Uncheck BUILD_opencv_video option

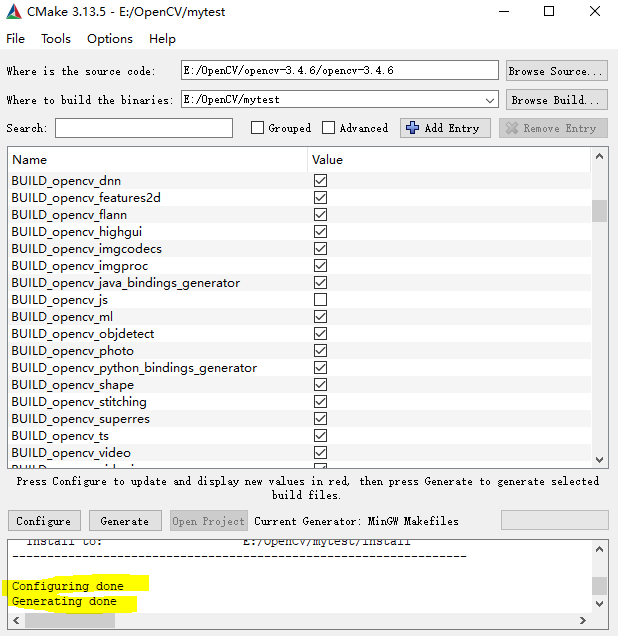[x=320, y=453]
